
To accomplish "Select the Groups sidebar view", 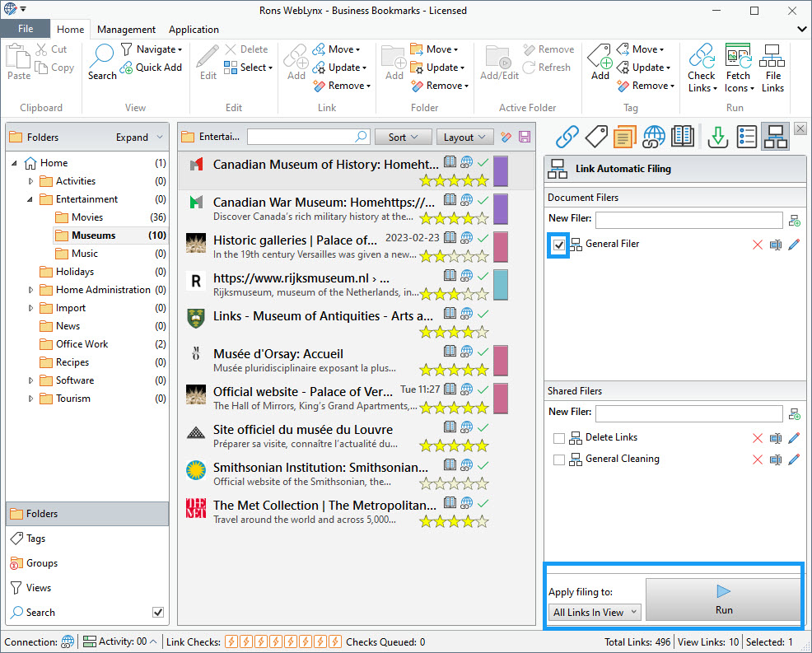I will (87, 563).
